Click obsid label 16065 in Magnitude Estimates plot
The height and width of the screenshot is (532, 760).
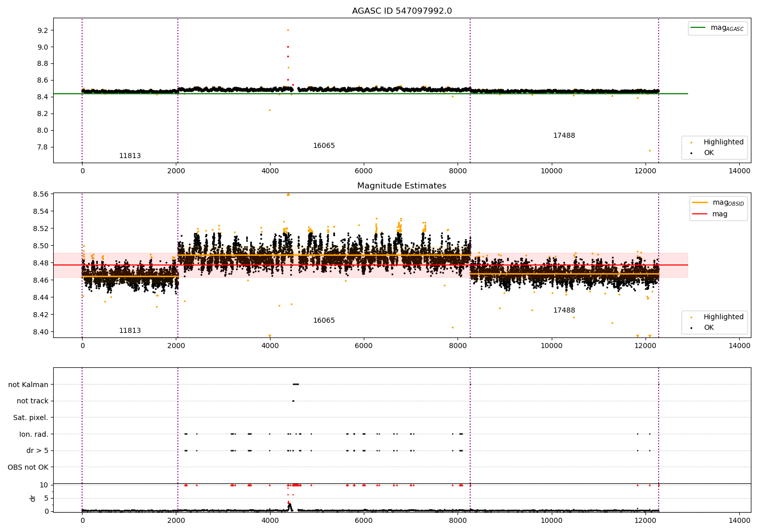tap(324, 321)
